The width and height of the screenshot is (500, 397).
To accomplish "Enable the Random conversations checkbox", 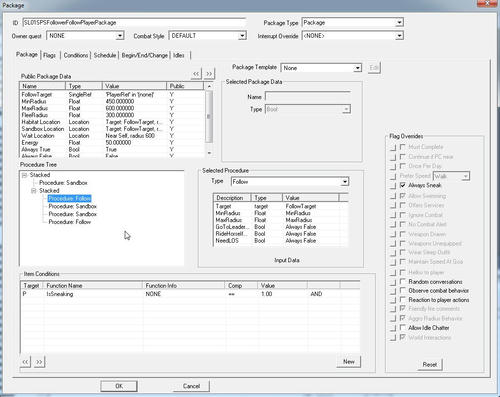I will pos(403,281).
